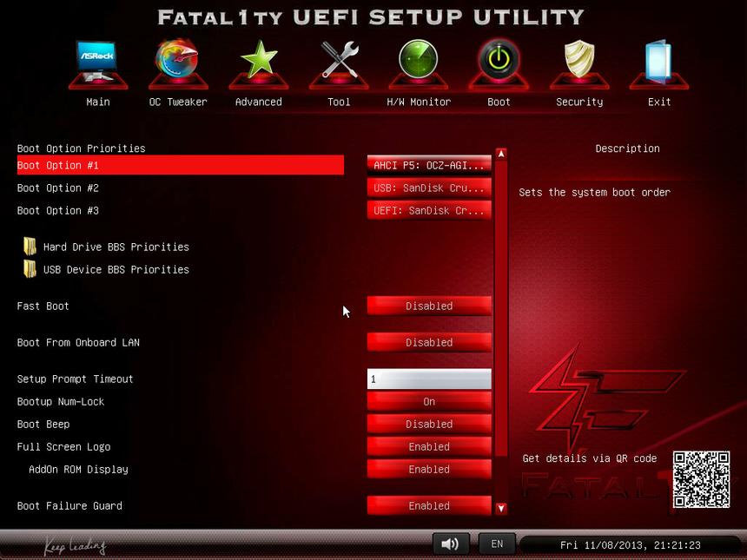Open Hard Drive BBS Priorities submenu
The width and height of the screenshot is (747, 560).
116,247
